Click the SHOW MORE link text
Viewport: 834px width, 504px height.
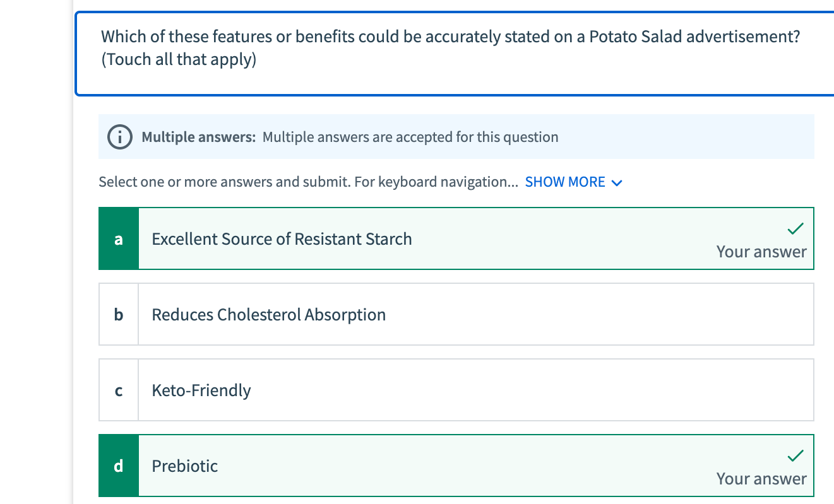(565, 182)
